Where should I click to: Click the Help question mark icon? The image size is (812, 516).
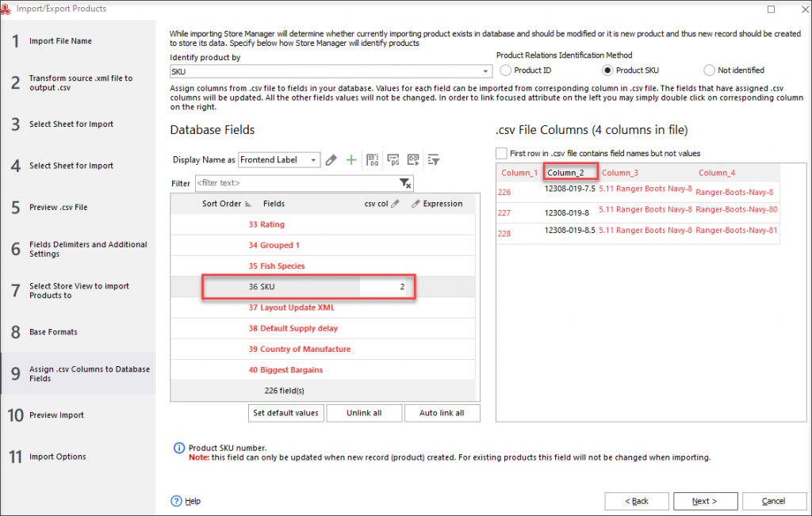[x=176, y=501]
